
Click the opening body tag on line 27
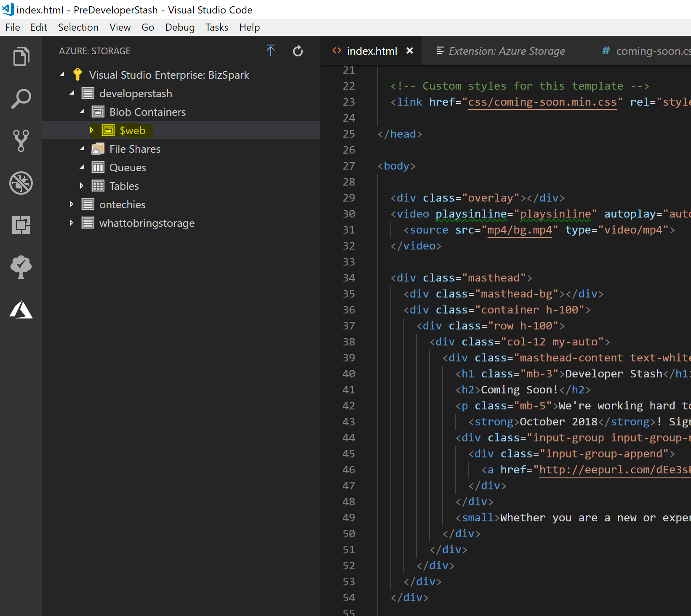[397, 166]
